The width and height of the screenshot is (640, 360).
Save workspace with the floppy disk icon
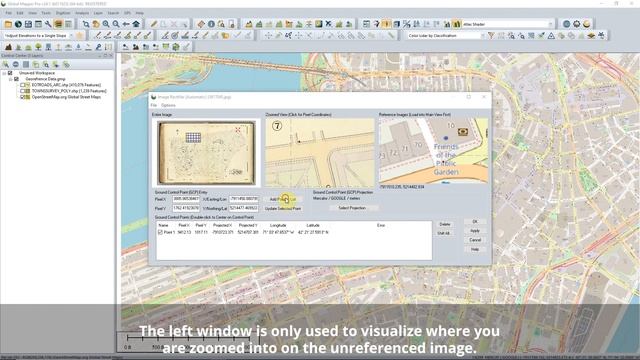[x=28, y=24]
